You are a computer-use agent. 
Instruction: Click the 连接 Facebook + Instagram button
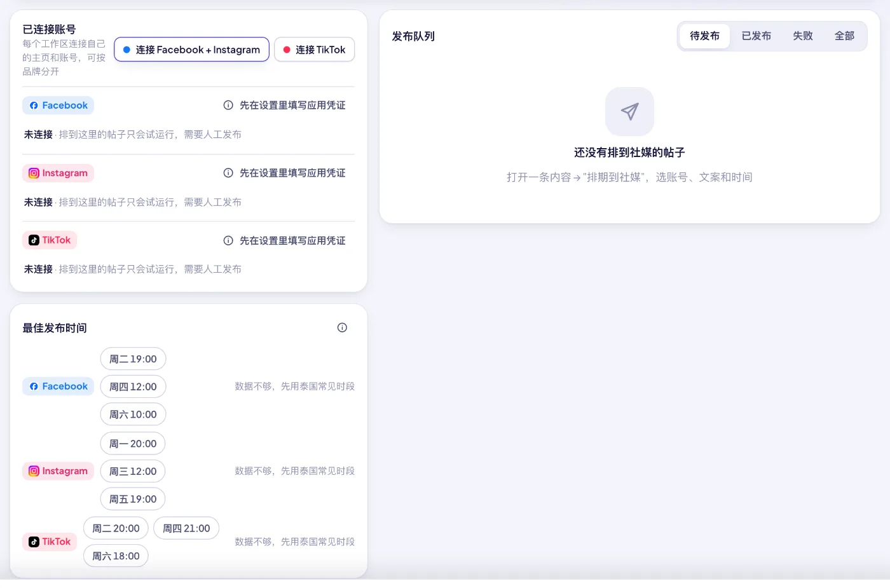point(191,50)
